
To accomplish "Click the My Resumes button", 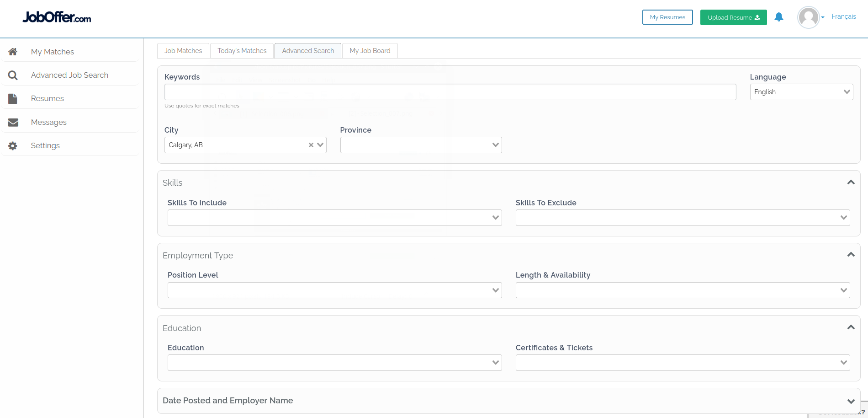I will [667, 17].
